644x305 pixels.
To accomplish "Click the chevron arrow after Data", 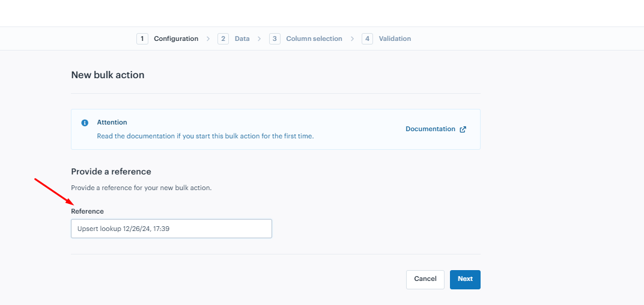I will (x=259, y=39).
